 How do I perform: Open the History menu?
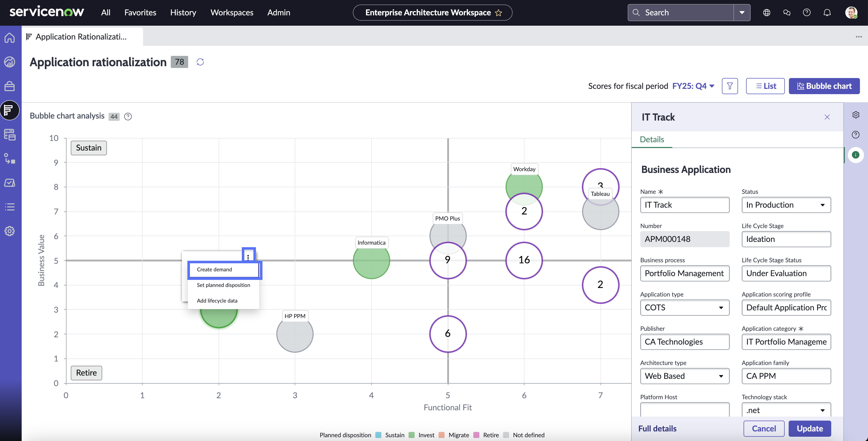point(183,12)
